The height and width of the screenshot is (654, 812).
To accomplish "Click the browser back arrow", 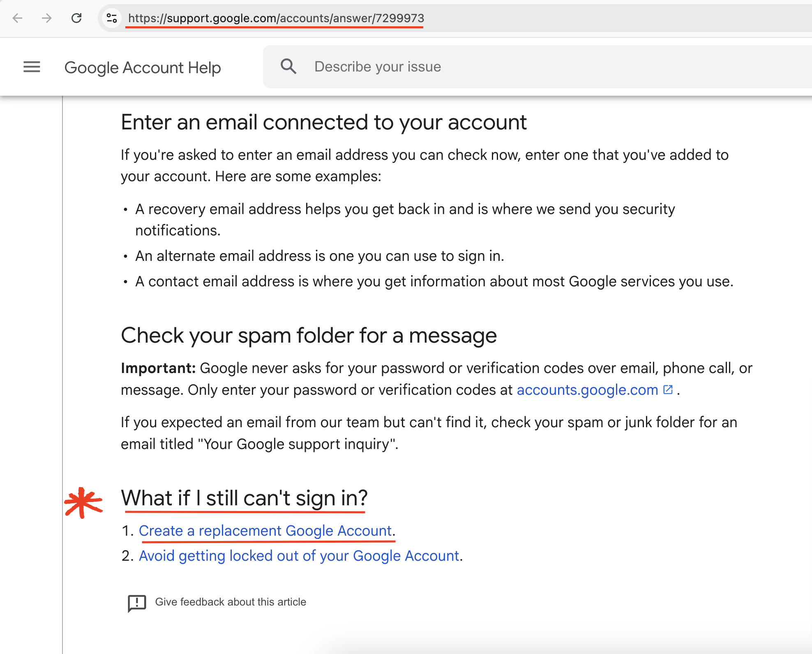I will (17, 18).
